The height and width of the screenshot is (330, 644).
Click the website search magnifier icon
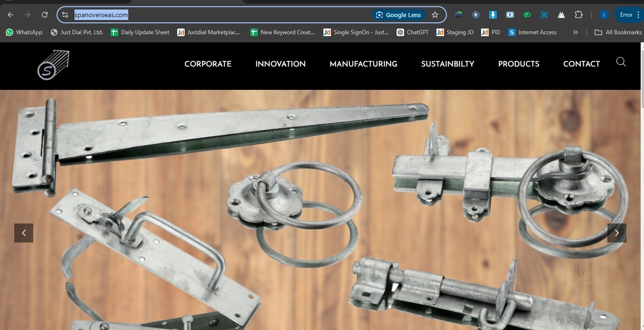[x=621, y=62]
